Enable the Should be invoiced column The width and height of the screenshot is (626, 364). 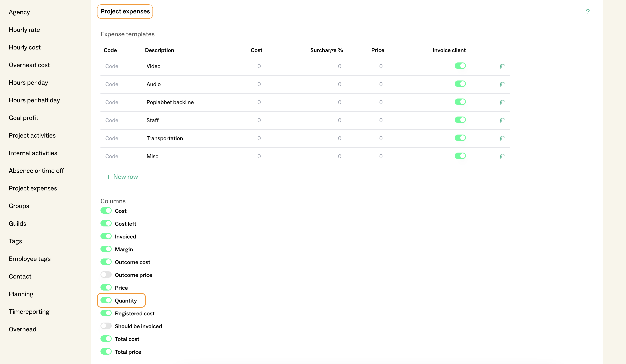(106, 326)
